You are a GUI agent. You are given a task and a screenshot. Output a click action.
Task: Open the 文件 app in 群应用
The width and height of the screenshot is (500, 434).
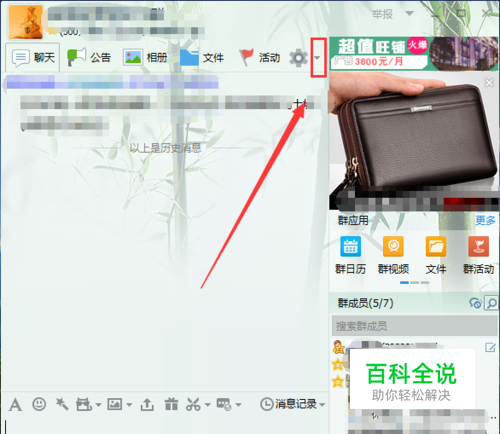pos(436,255)
